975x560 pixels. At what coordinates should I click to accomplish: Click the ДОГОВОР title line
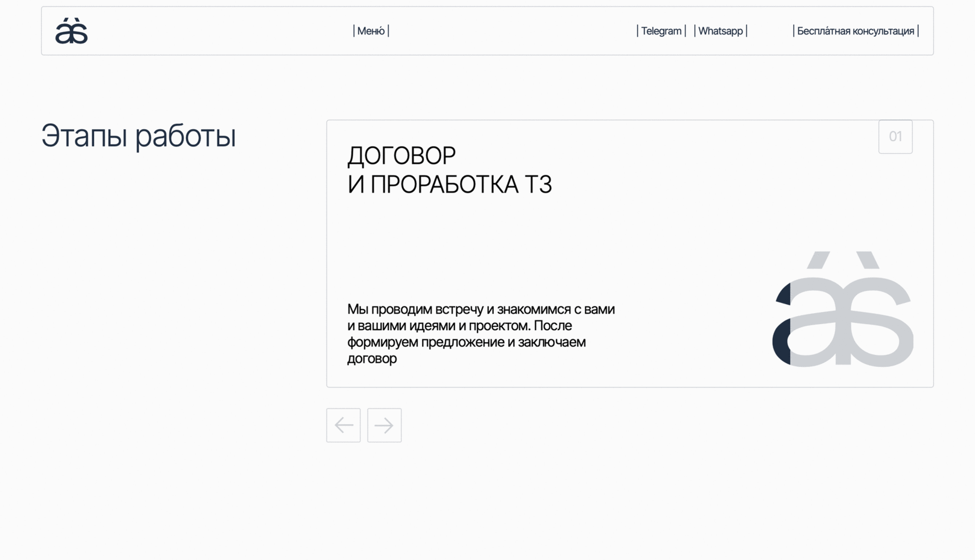401,156
